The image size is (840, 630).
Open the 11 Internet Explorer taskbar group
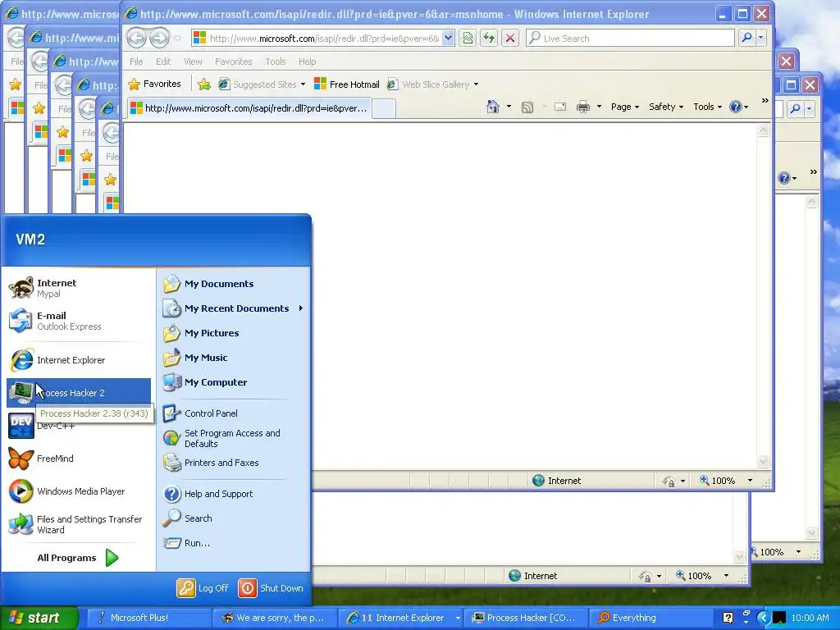pos(402,618)
